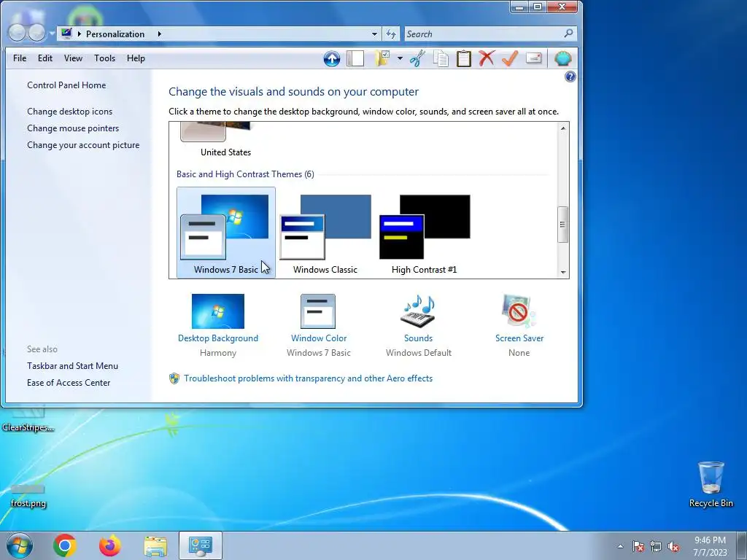Click the theme list scrollbar thumb
This screenshot has width=747, height=560.
[x=563, y=225]
